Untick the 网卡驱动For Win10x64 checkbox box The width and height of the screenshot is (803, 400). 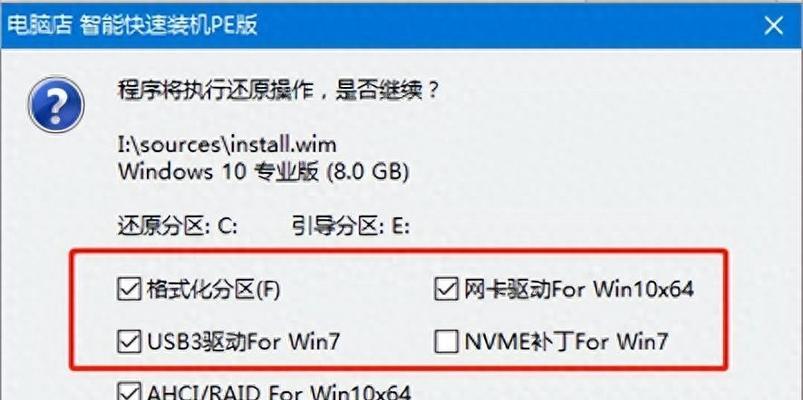pyautogui.click(x=446, y=290)
